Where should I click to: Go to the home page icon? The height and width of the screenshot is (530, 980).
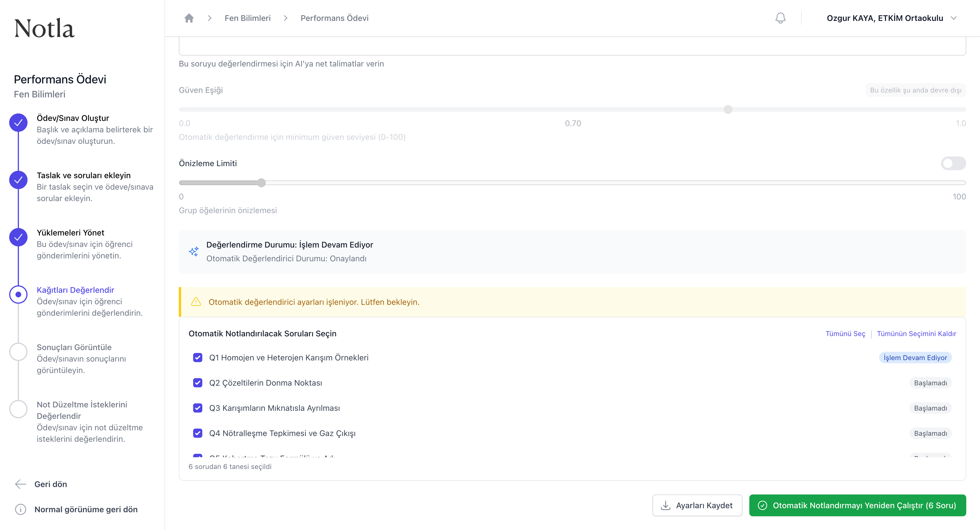[189, 18]
